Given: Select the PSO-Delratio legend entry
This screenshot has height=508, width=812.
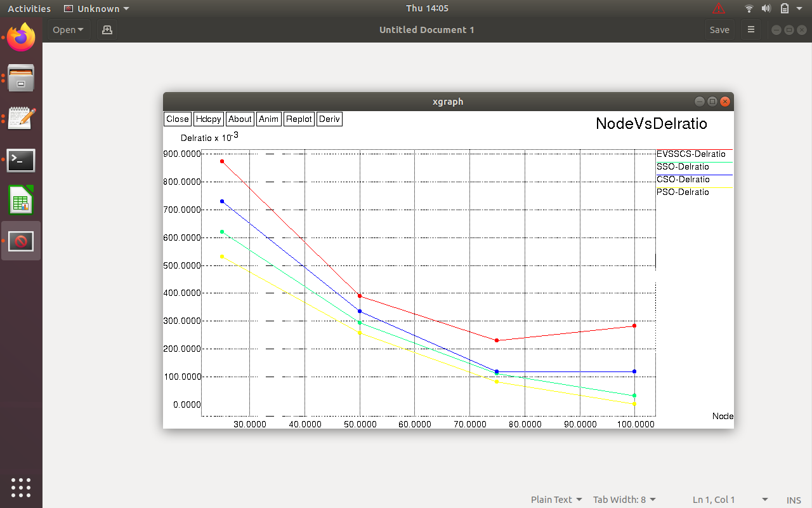Looking at the screenshot, I should (683, 192).
